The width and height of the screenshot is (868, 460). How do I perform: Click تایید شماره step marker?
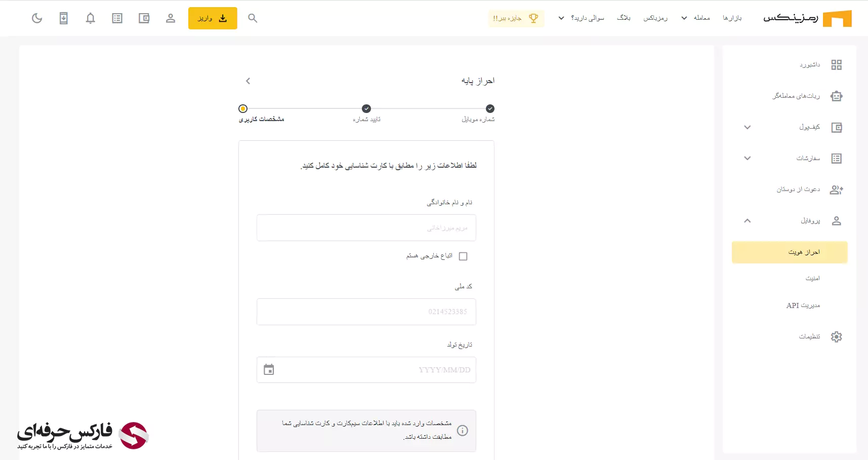[x=366, y=108]
